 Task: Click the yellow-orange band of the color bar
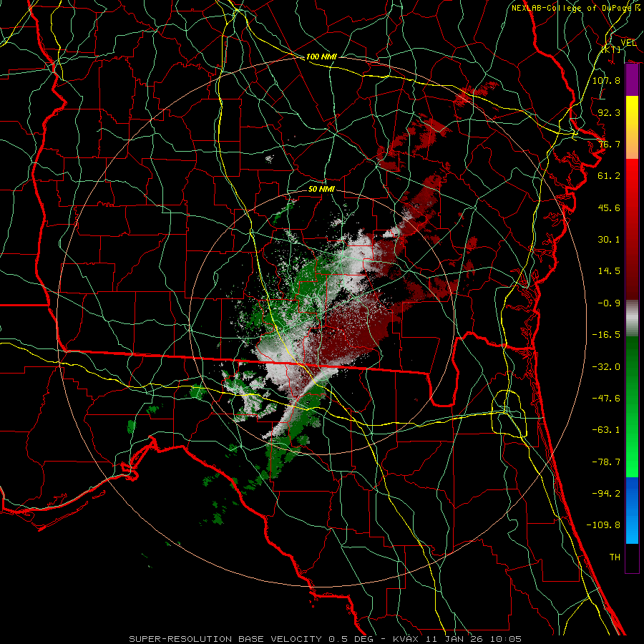[x=632, y=127]
